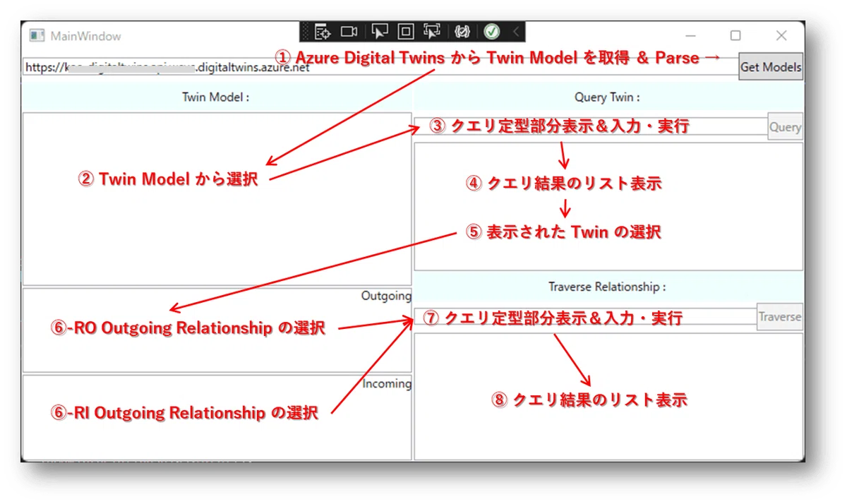Activate the Select Element cursor tool
This screenshot has height=504, width=847.
pos(380,32)
